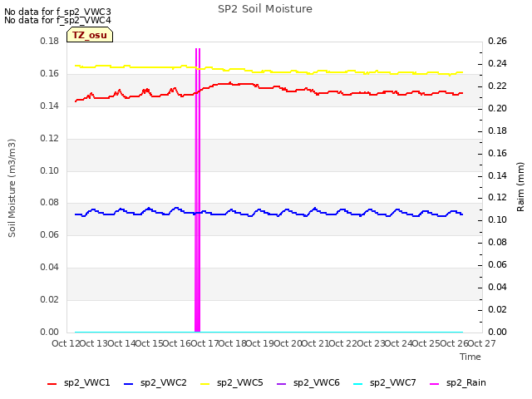Click the Time x-axis label
Image resolution: width=532 pixels, height=399 pixels.
coord(470,357)
